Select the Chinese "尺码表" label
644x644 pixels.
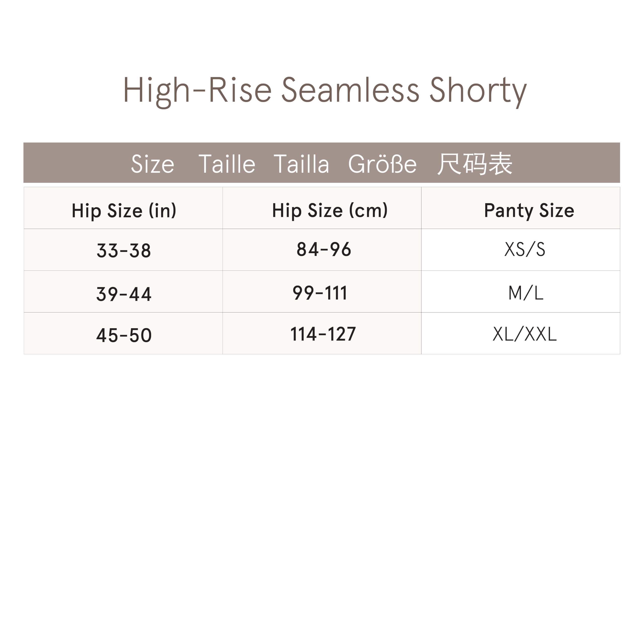[x=474, y=164]
